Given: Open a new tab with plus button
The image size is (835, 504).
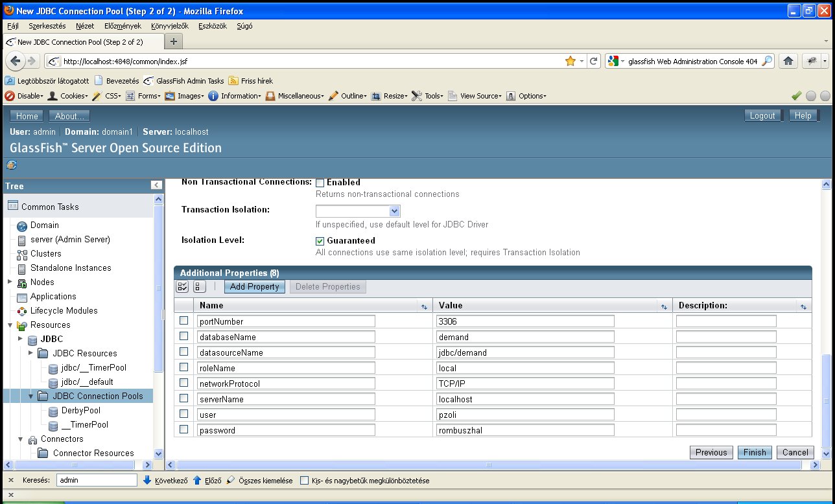Looking at the screenshot, I should tap(173, 41).
